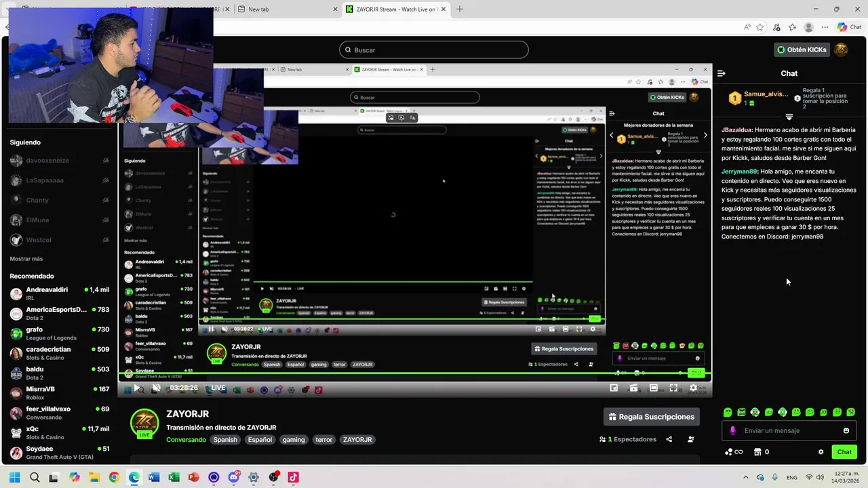Open grafo League of Legends channel
Viewport: 868px width, 488px height.
[60, 333]
